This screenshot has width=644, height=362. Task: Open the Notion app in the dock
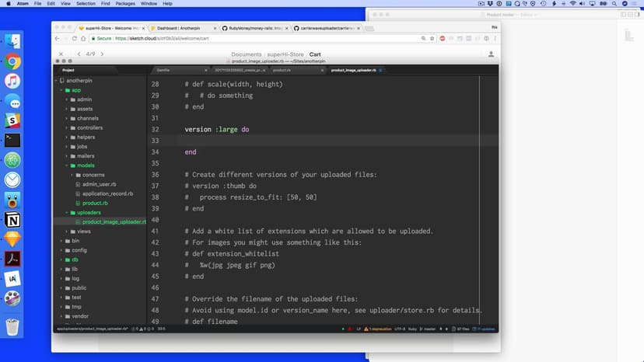tap(12, 220)
